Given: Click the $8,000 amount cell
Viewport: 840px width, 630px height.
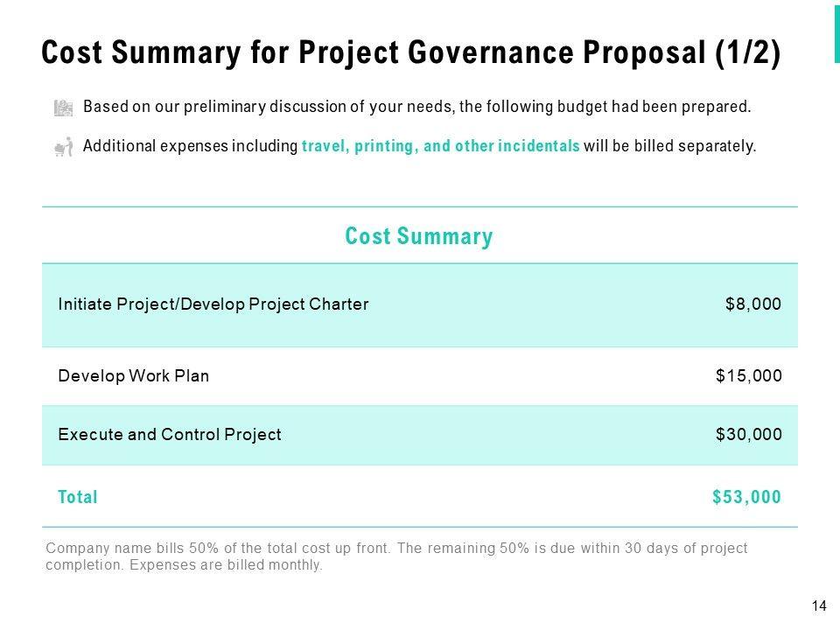Looking at the screenshot, I should tap(752, 304).
